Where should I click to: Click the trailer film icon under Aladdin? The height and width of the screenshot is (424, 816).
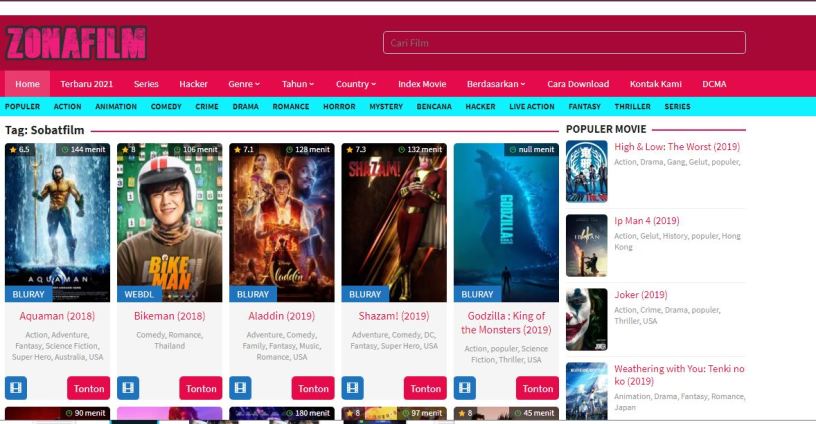click(240, 388)
